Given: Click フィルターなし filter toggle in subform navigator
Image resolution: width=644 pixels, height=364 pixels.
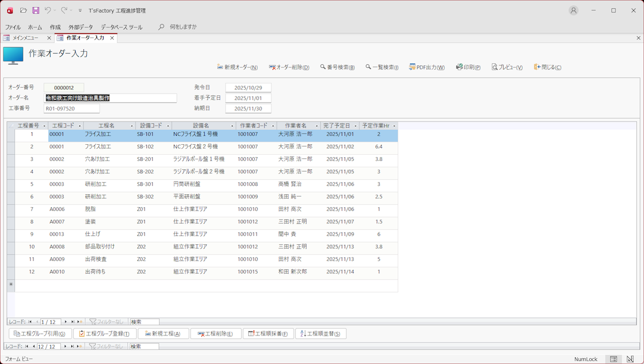Looking at the screenshot, I should pos(107,322).
